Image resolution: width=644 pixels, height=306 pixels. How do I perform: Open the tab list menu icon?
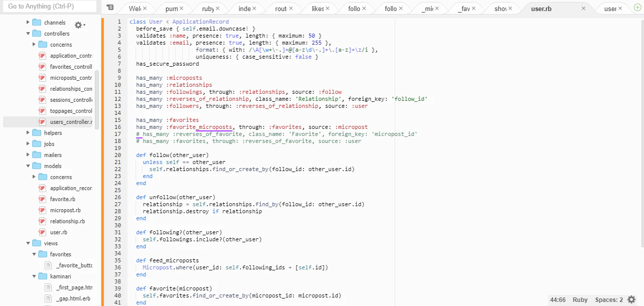[110, 8]
